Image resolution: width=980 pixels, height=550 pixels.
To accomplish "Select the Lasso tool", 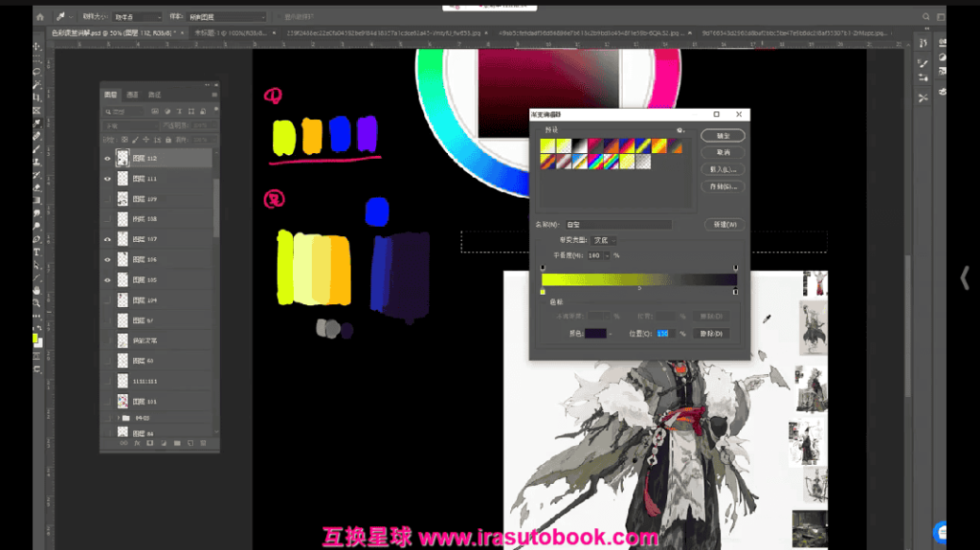I will [37, 71].
